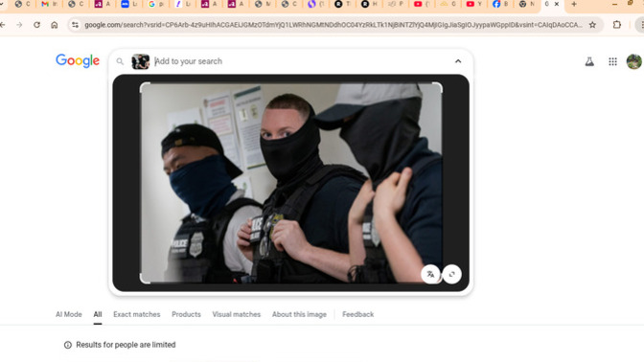Image resolution: width=644 pixels, height=362 pixels.
Task: Switch to AI Mode
Action: pyautogui.click(x=69, y=314)
